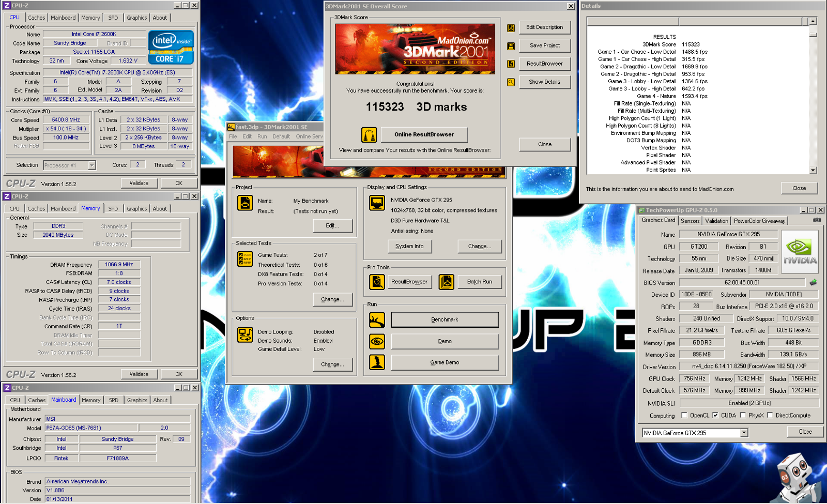Click the Edit Description icon in 3DMark Score
The height and width of the screenshot is (504, 827).
coord(511,28)
